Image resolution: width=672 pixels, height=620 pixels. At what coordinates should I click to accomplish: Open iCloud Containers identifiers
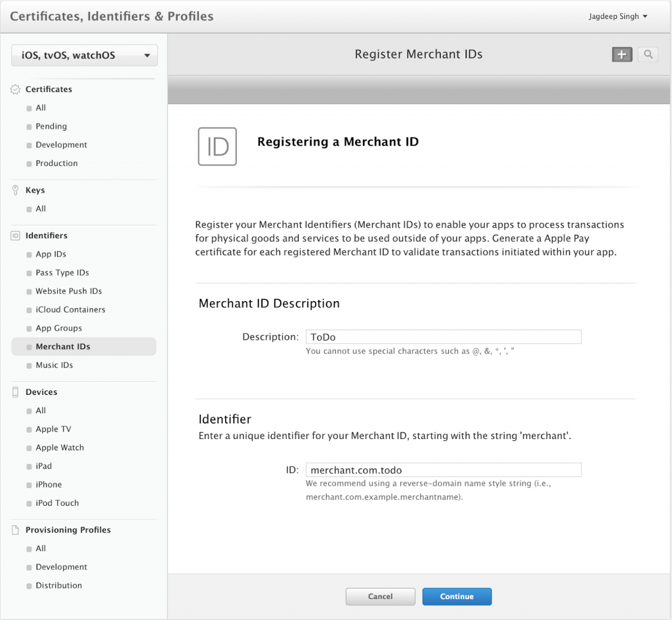pyautogui.click(x=70, y=310)
